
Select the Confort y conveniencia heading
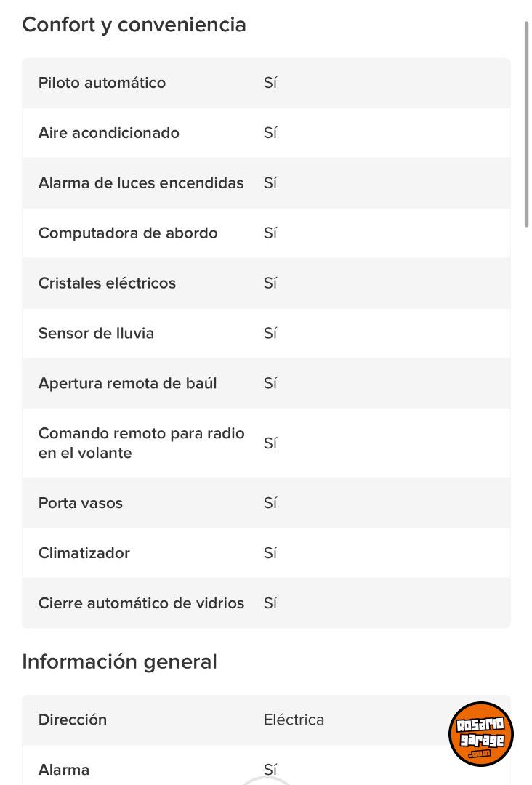coord(134,25)
